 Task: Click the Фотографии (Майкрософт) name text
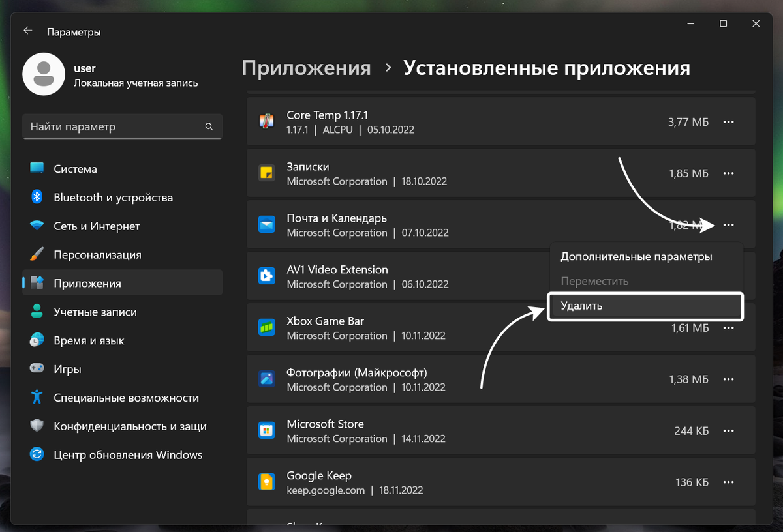point(357,373)
